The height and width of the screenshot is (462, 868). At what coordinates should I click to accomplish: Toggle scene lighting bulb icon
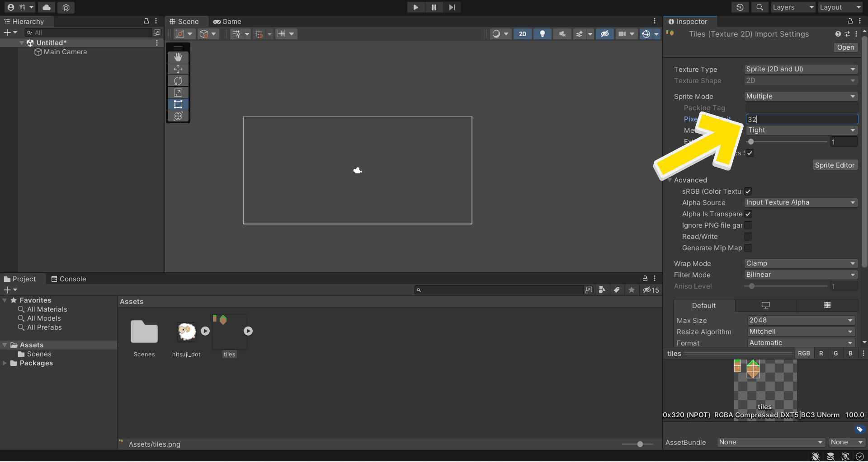point(542,34)
